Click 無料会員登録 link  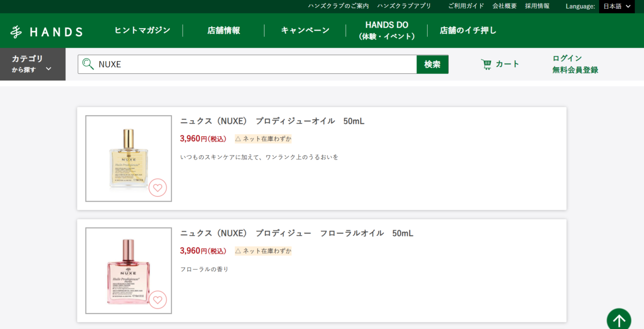[575, 70]
